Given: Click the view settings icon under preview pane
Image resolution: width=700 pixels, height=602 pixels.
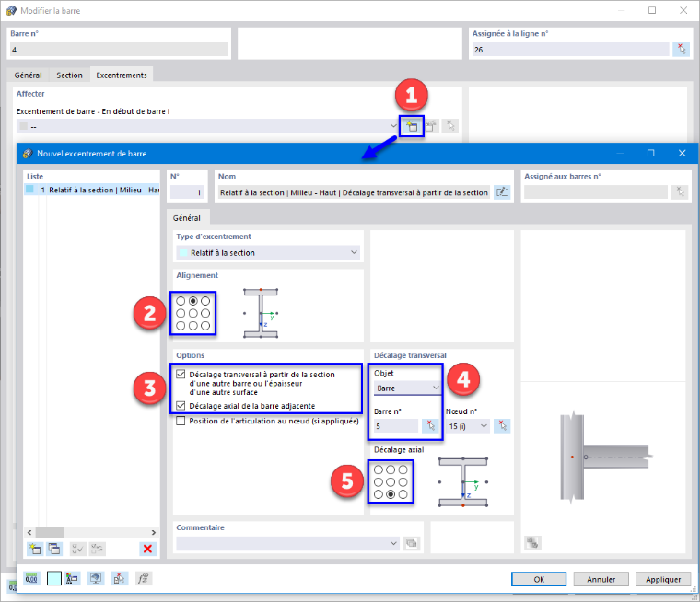Looking at the screenshot, I should 532,543.
